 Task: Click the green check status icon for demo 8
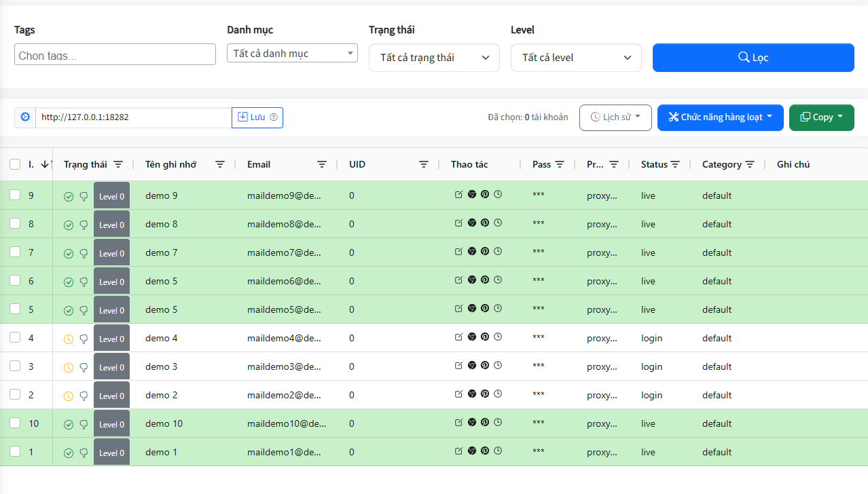(x=69, y=225)
